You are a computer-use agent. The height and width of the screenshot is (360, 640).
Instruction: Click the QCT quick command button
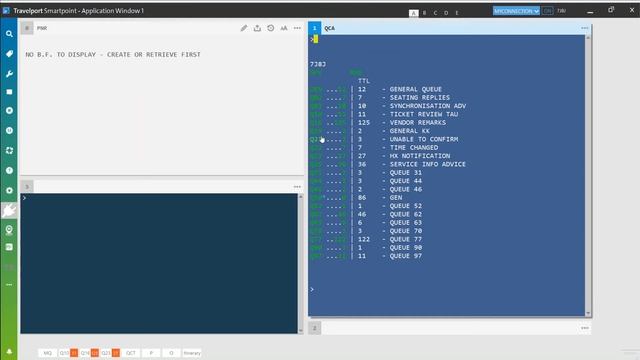click(131, 353)
